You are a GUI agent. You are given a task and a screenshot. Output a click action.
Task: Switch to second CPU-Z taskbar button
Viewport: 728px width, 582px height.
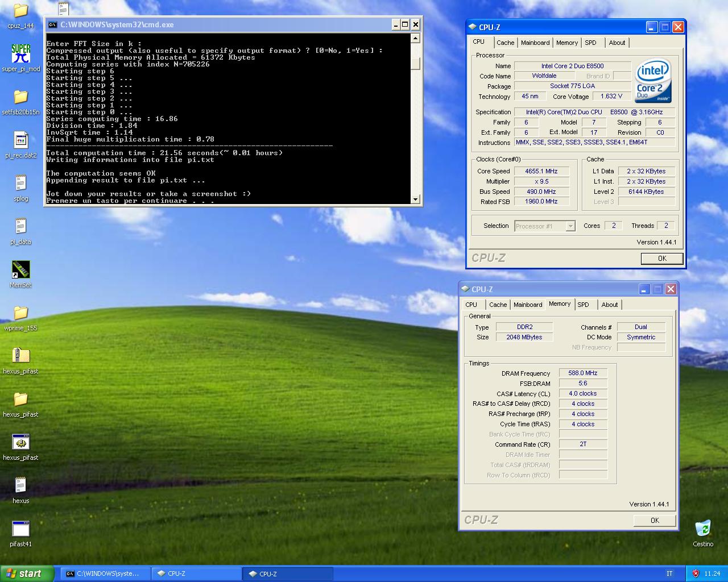pos(287,573)
